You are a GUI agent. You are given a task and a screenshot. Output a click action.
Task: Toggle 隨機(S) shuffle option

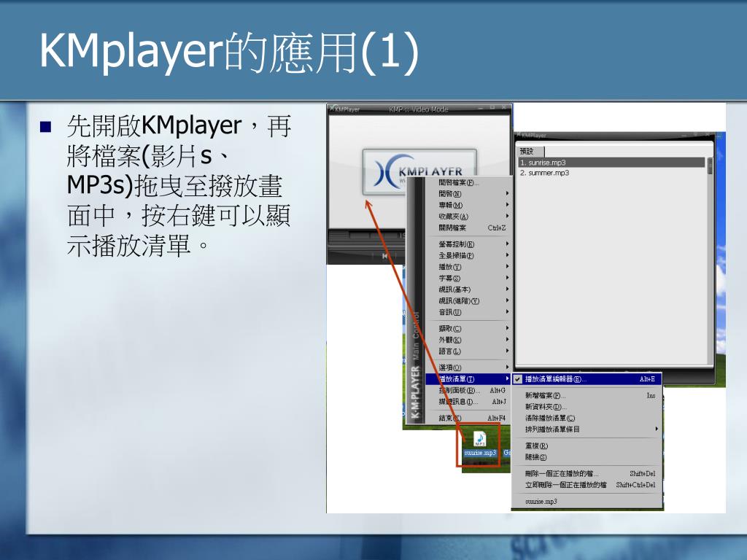tap(587, 458)
